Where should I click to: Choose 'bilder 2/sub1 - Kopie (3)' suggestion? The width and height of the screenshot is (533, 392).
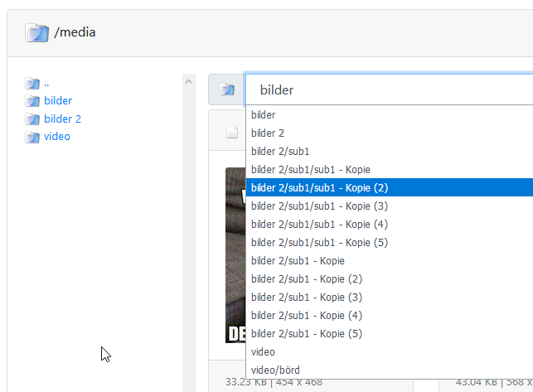point(390,298)
